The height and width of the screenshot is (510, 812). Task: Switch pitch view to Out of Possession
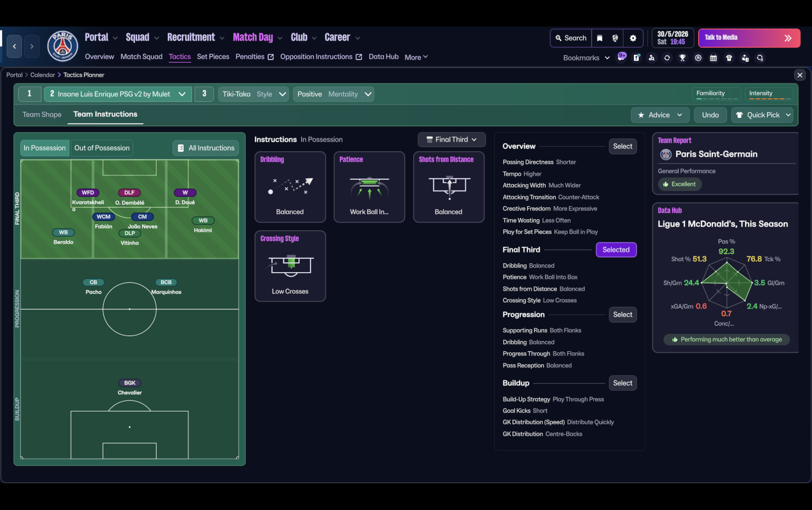(102, 148)
